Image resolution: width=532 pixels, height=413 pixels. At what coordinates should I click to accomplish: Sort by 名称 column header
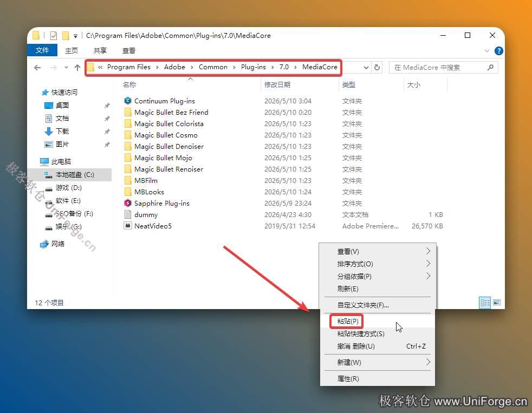click(129, 85)
